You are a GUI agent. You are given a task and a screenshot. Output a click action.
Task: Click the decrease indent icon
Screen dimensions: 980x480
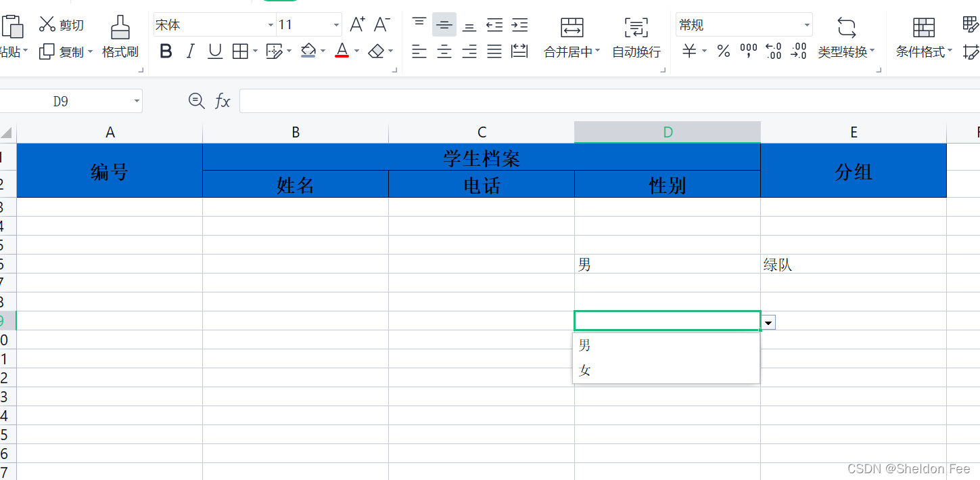[x=494, y=25]
